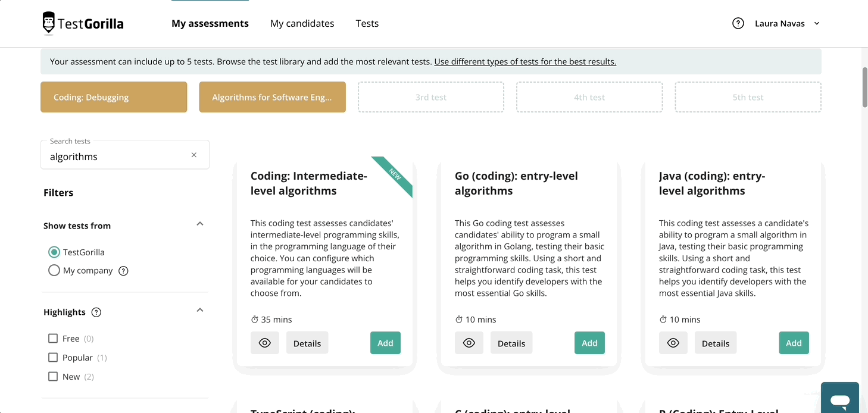
Task: Open the Laura Navas account dropdown
Action: 787,23
